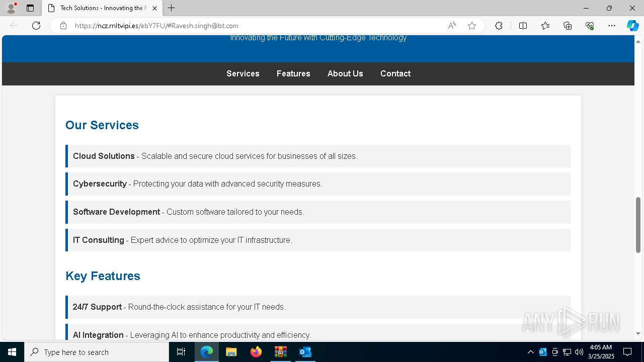
Task: Open Outlook from taskbar
Action: pos(305,352)
